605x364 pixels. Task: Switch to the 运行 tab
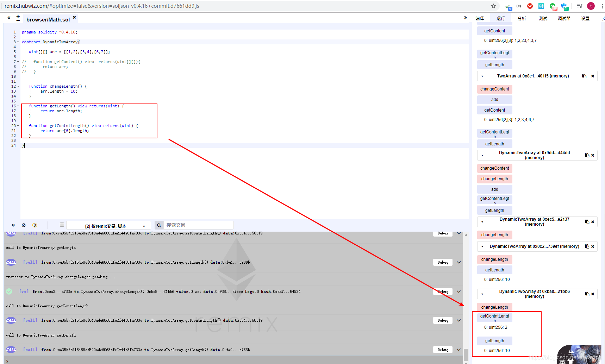pos(501,18)
